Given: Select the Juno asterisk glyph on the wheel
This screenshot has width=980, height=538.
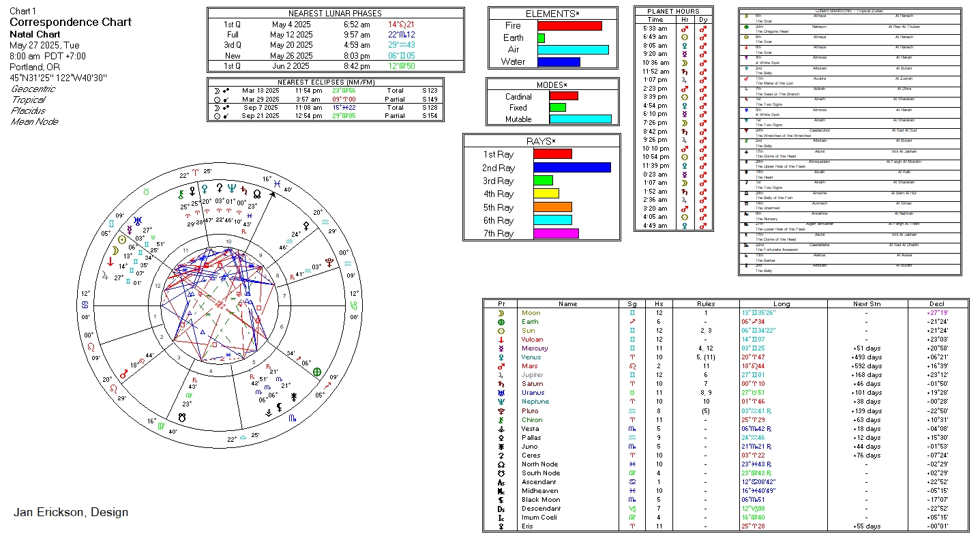Looking at the screenshot, I should [x=294, y=395].
